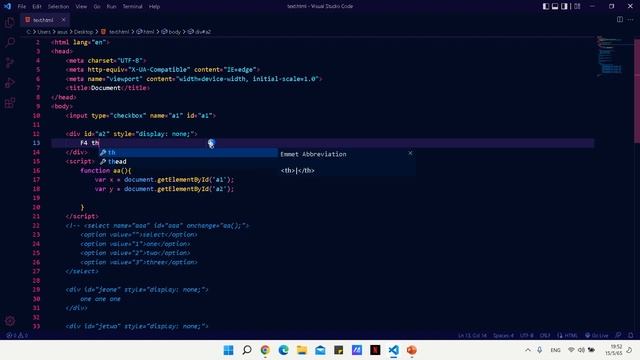Click the Go Live status bar button
The width and height of the screenshot is (640, 360).
coord(596,335)
